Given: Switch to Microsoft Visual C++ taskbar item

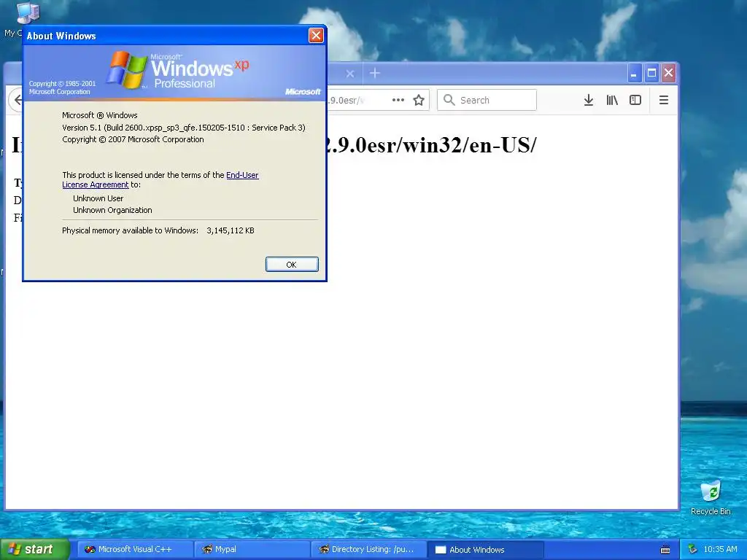Looking at the screenshot, I should click(x=135, y=549).
